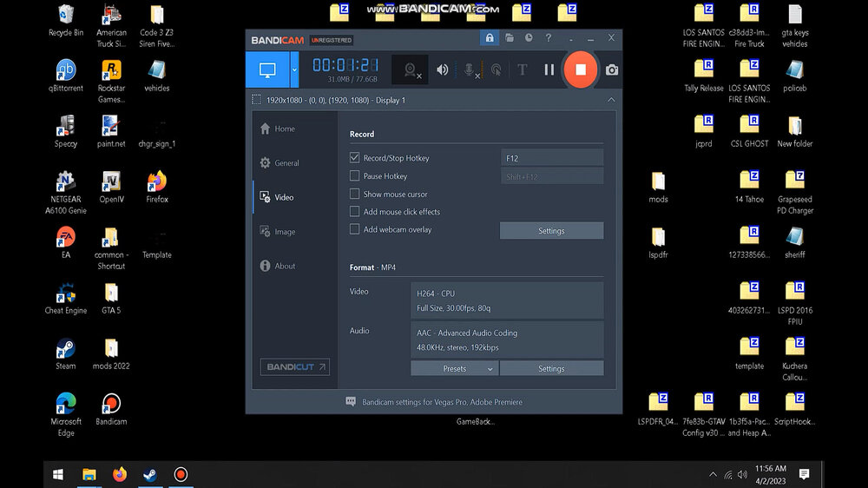Toggle the microphone icon in toolbar
The height and width of the screenshot is (488, 868).
pos(470,69)
